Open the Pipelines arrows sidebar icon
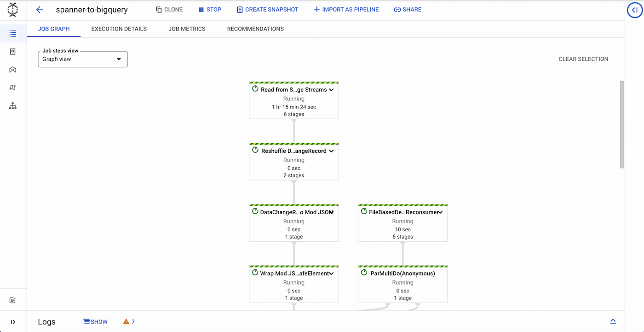The height and width of the screenshot is (332, 644). click(x=13, y=87)
